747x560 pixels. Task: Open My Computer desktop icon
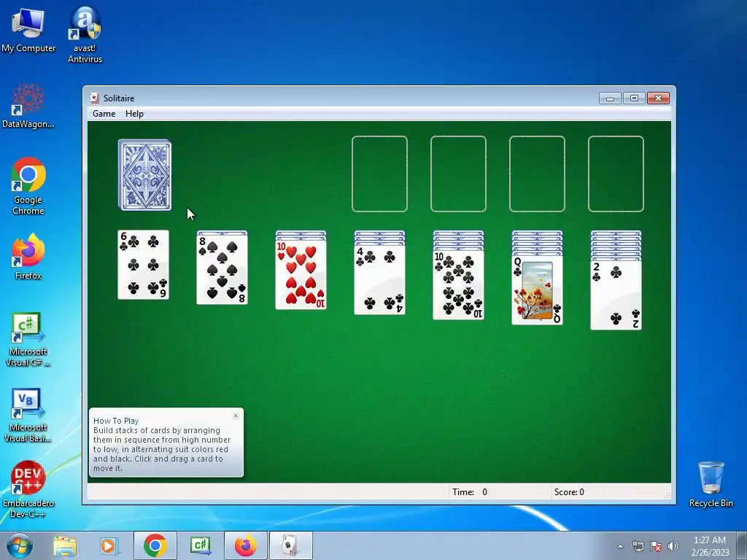pos(28,31)
